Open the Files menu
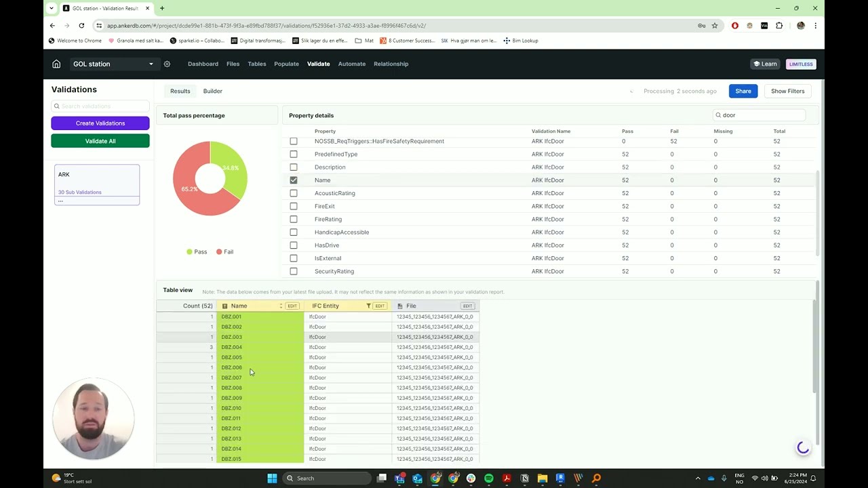 click(233, 64)
